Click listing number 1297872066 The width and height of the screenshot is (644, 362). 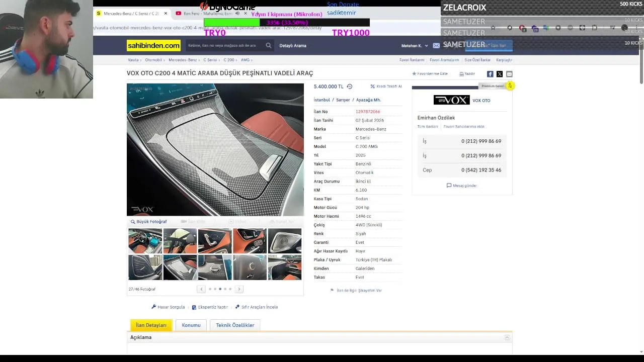(x=368, y=112)
